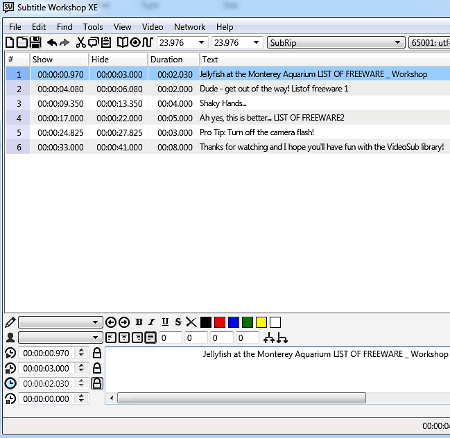
Task: Click the new blank document icon
Action: (10, 43)
